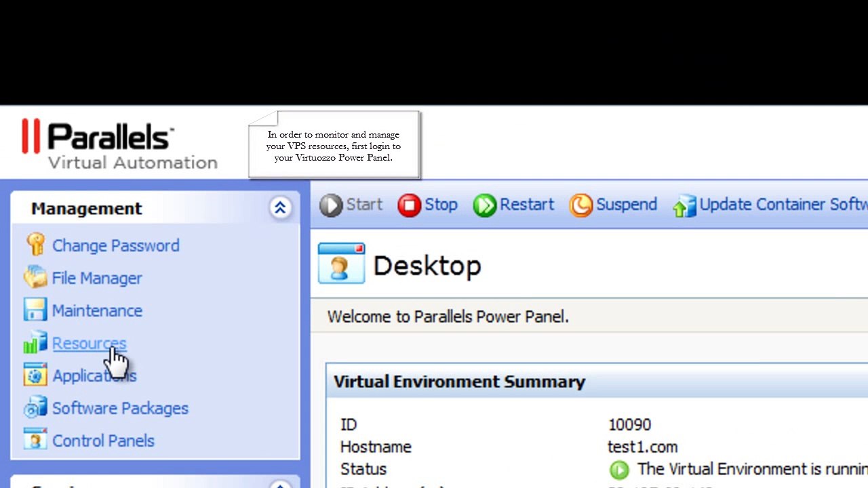Click the Welcome to Parallels Power Panel text
The height and width of the screenshot is (488, 868).
coord(448,317)
